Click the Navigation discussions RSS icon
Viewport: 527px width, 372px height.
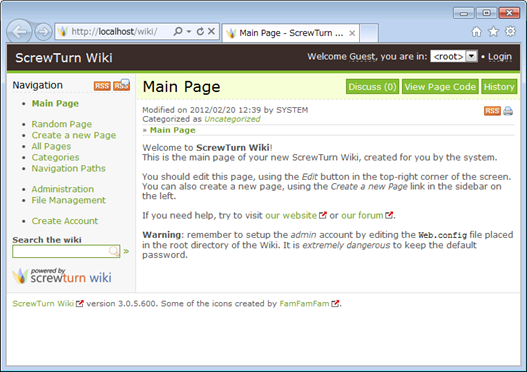[121, 85]
